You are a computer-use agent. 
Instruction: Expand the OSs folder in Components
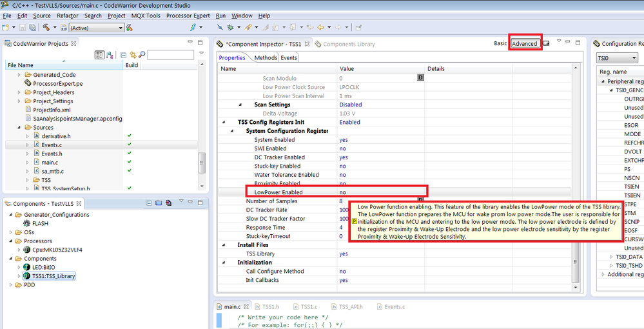point(10,232)
